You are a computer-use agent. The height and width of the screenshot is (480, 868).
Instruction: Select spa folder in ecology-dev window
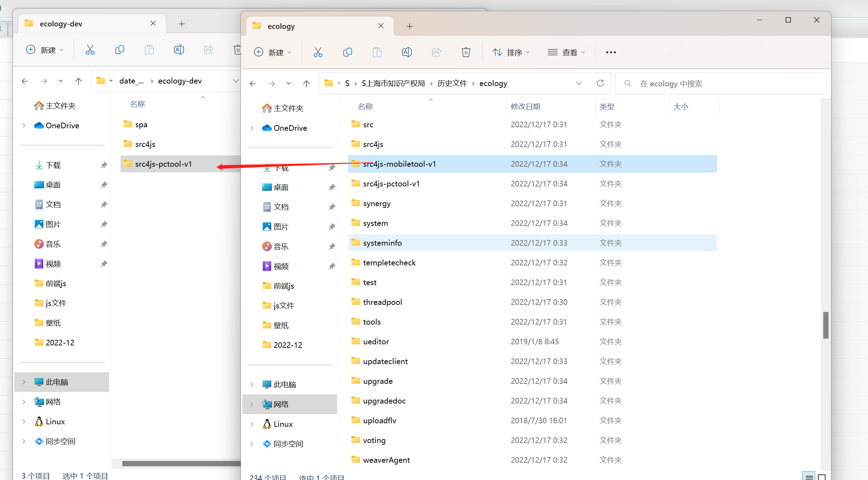point(180,124)
